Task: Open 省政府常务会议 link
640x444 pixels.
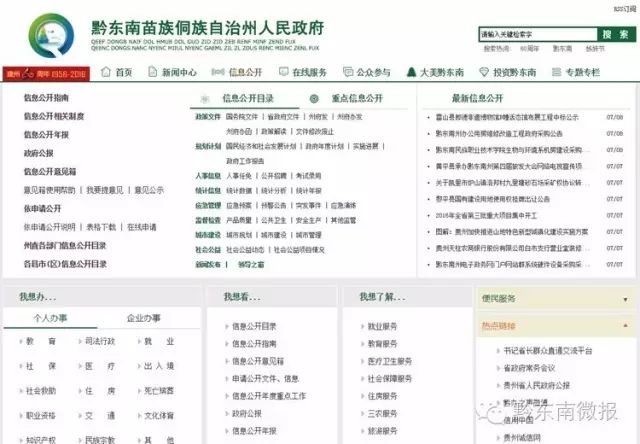Action: coord(529,368)
